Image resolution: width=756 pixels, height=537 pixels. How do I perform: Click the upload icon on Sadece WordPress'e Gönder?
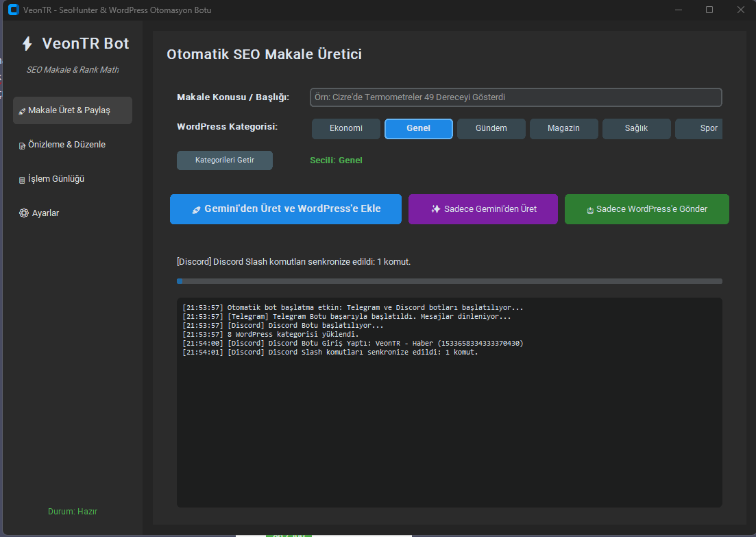[590, 210]
